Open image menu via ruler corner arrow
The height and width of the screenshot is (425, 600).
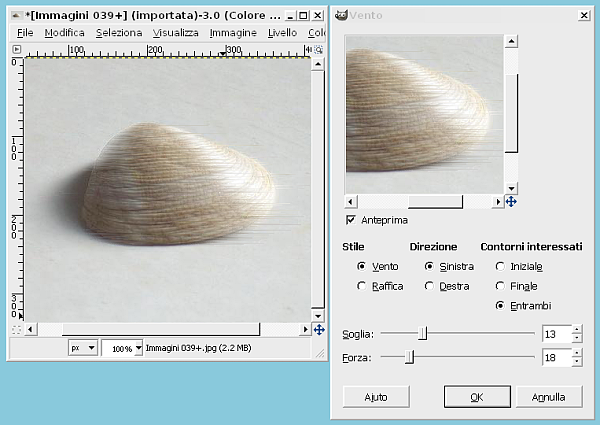pos(15,50)
